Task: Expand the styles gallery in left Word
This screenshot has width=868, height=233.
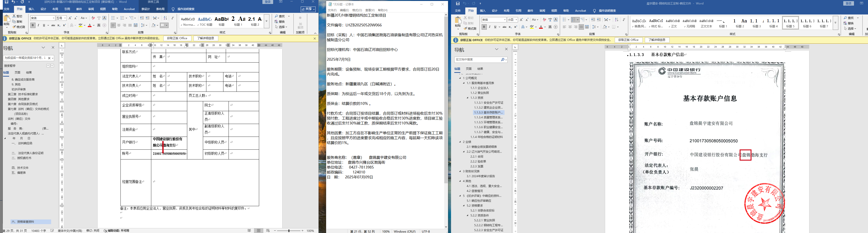Action: (x=267, y=21)
